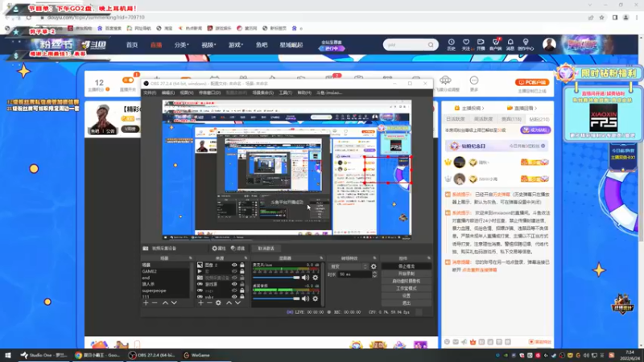
Task: Expand Douyu 视频 nav dropdown
Action: point(208,45)
